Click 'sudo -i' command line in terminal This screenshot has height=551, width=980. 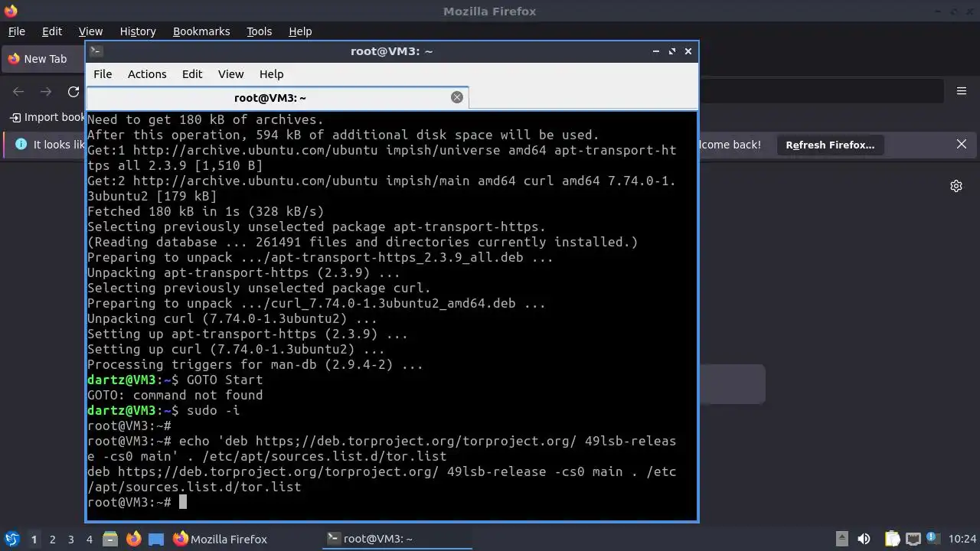coord(214,410)
